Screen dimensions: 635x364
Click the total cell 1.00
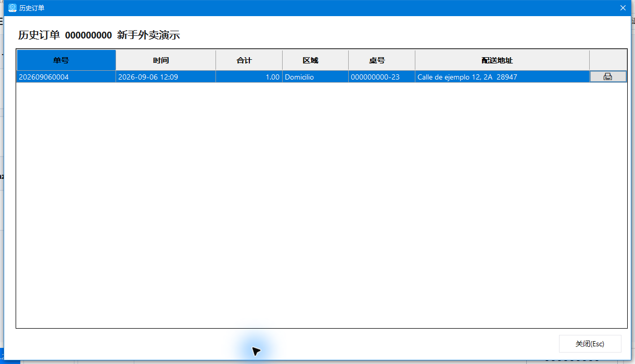(x=249, y=77)
